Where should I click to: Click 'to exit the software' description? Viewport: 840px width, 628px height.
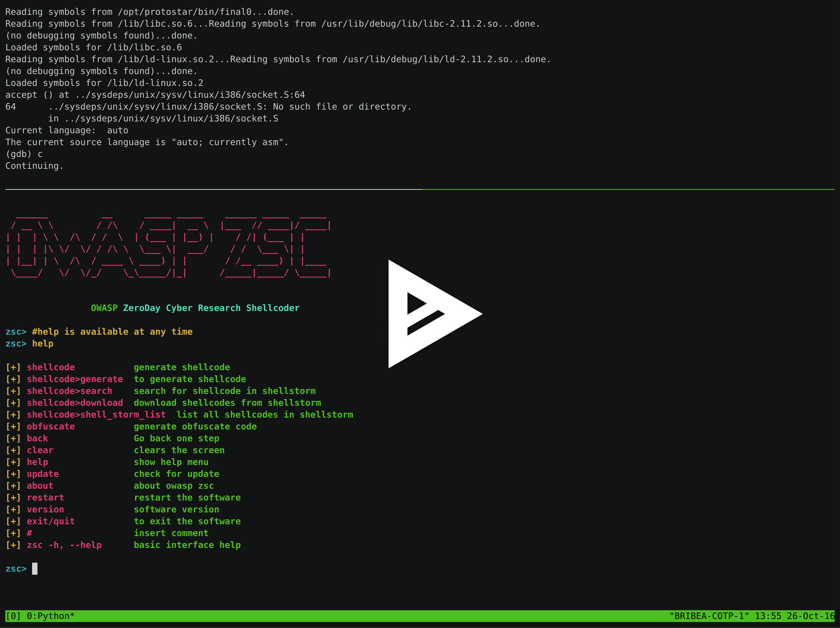(187, 521)
